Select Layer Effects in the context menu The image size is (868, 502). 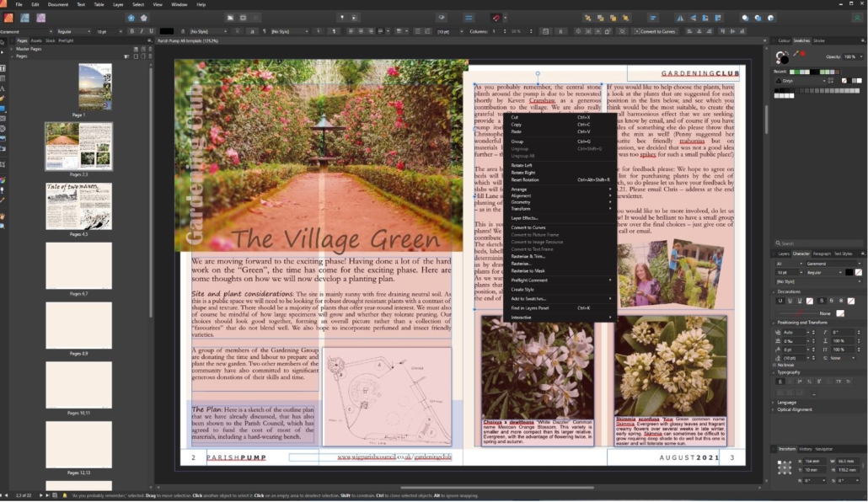524,218
